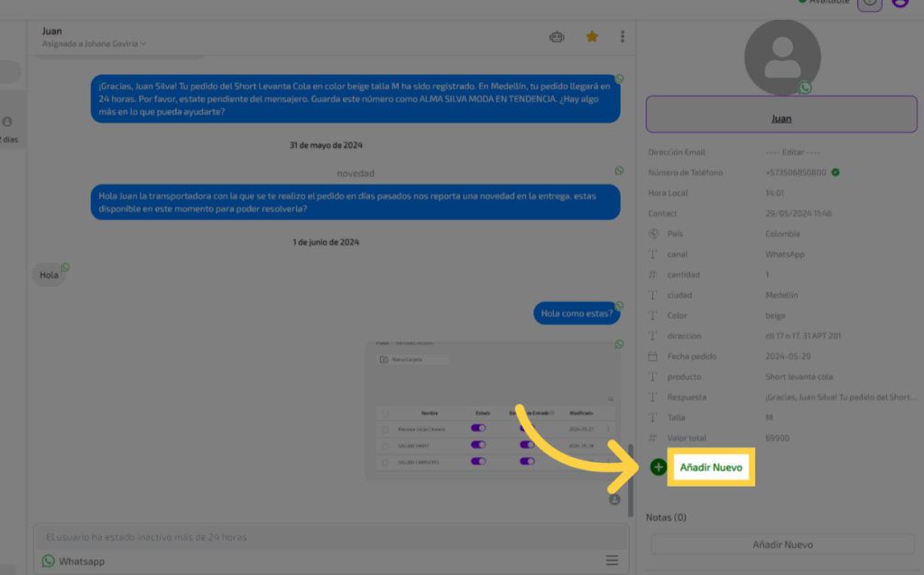Click the verified checkmark next to phone number
924x575 pixels.
click(x=836, y=172)
